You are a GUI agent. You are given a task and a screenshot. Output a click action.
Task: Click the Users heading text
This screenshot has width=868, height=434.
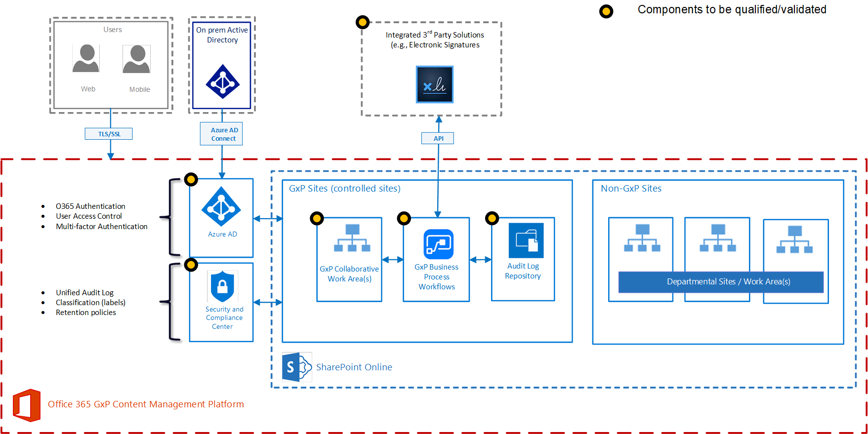pos(113,30)
